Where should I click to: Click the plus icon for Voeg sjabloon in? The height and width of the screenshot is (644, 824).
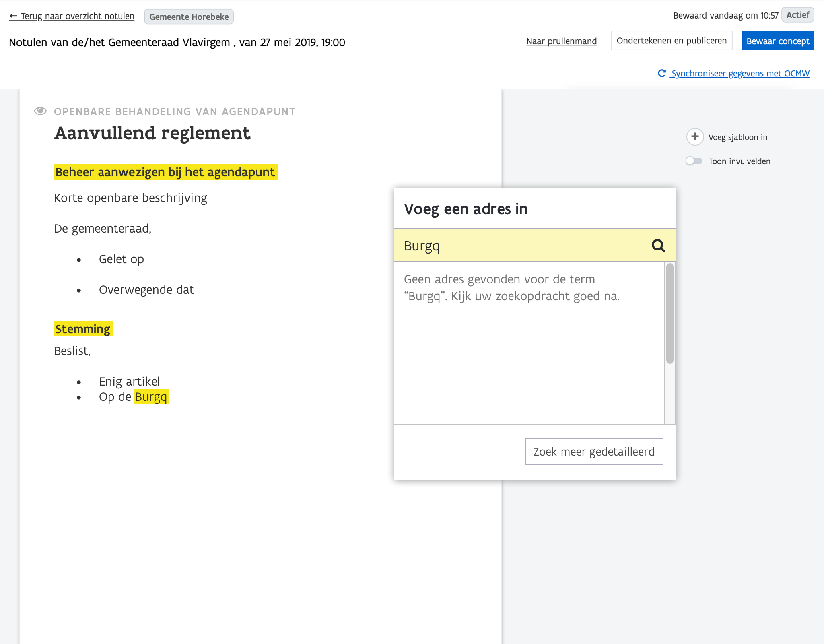click(695, 137)
